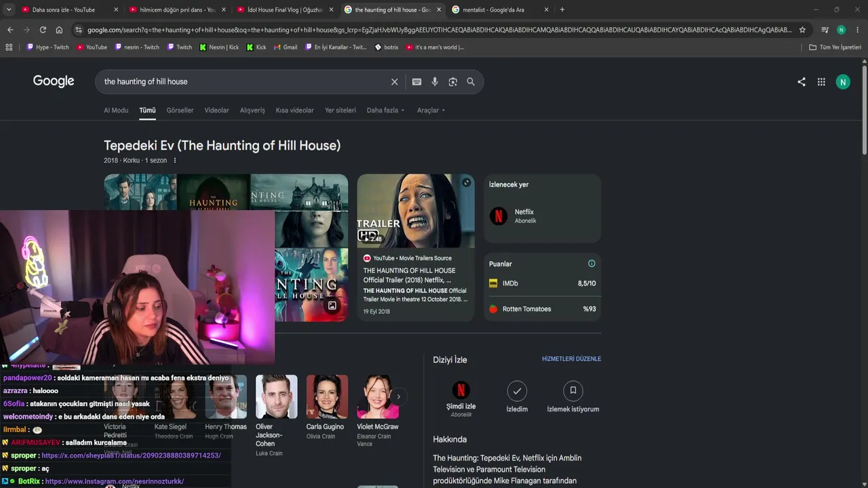Bookmark this page with the star icon
This screenshot has width=868, height=488.
click(802, 30)
